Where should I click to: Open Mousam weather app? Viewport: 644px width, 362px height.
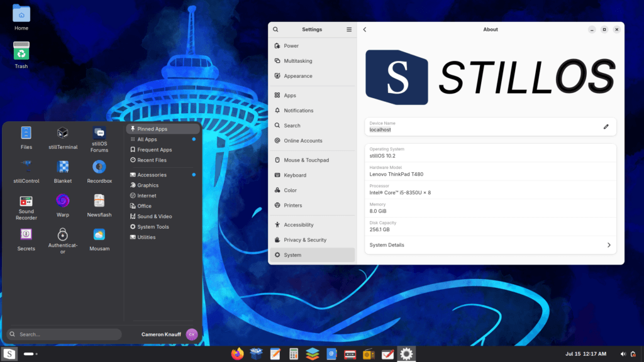pyautogui.click(x=99, y=239)
